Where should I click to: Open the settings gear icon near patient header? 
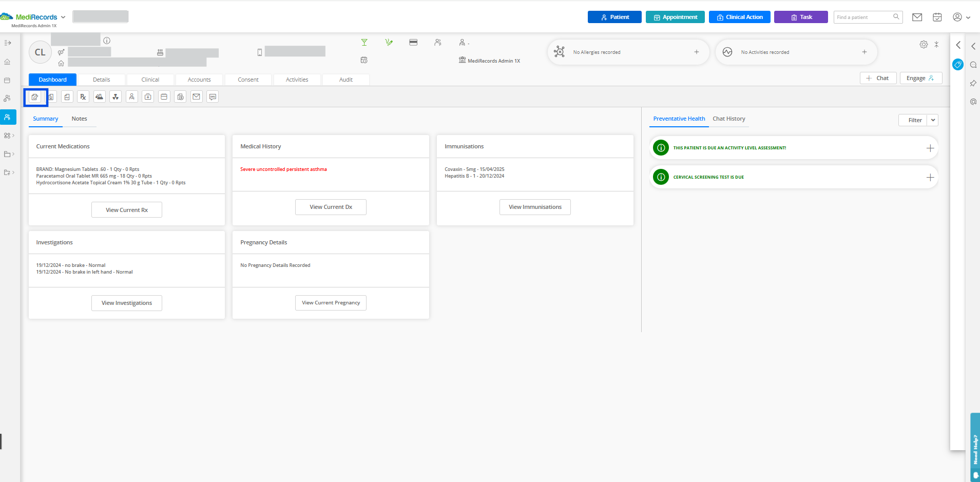point(924,45)
